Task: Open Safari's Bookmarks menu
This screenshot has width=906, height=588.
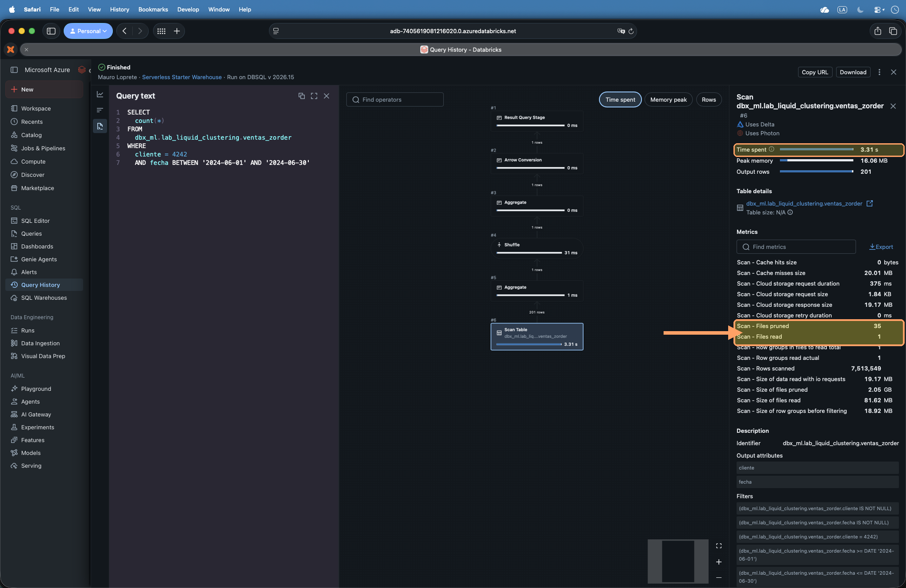Action: [x=153, y=9]
